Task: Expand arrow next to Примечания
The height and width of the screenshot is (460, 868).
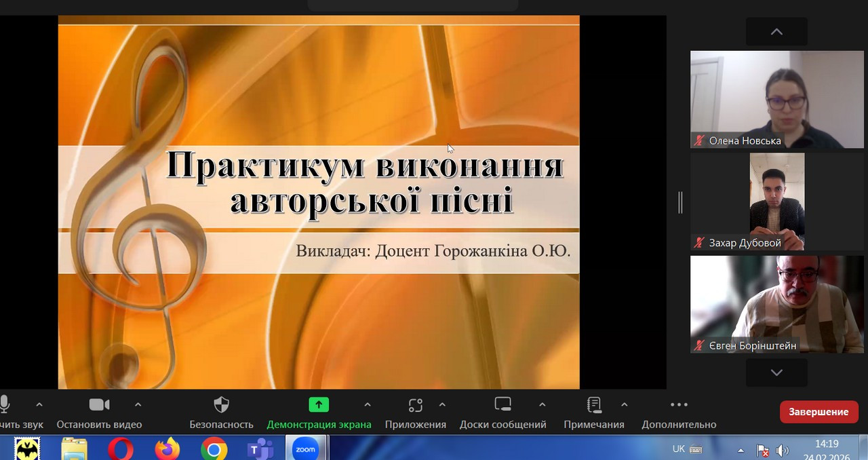Action: 624,404
